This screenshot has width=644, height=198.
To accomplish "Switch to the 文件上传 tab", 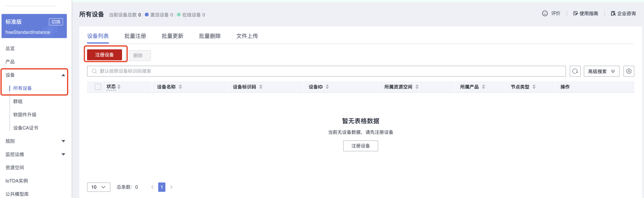I will (247, 36).
